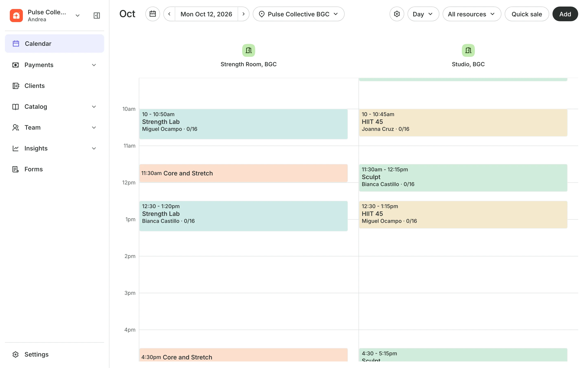Click the Calendar sidebar icon
The height and width of the screenshot is (368, 588).
(x=16, y=44)
